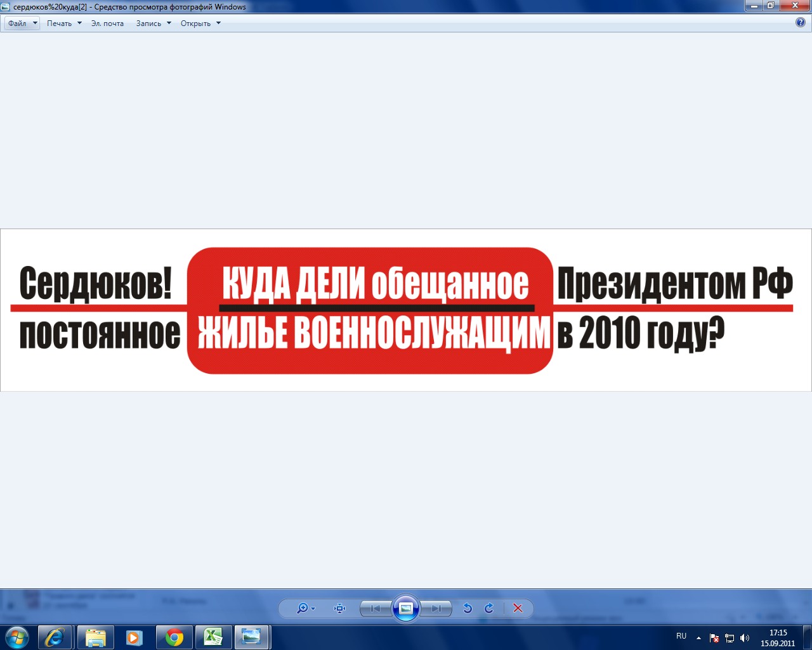Click the fit to window icon
812x650 pixels.
[340, 608]
